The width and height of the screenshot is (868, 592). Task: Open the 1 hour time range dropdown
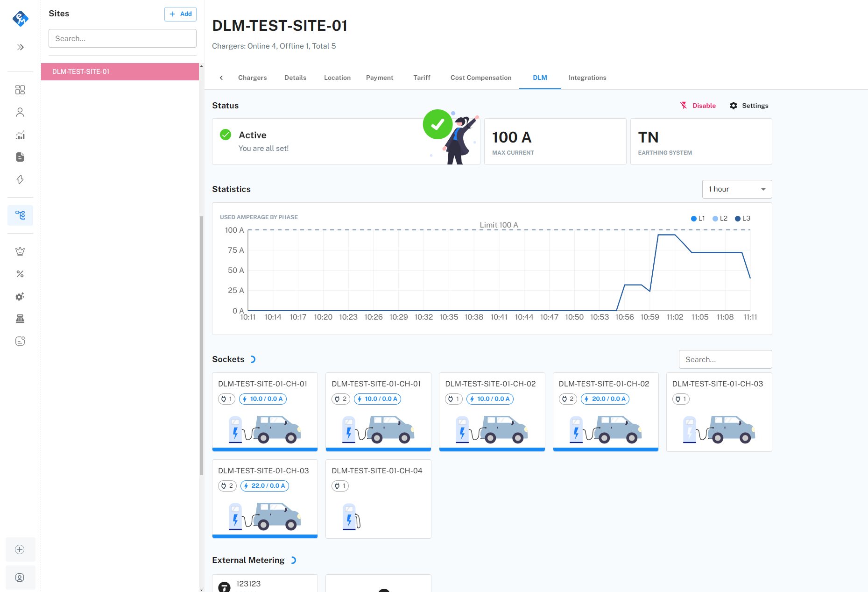(x=737, y=189)
